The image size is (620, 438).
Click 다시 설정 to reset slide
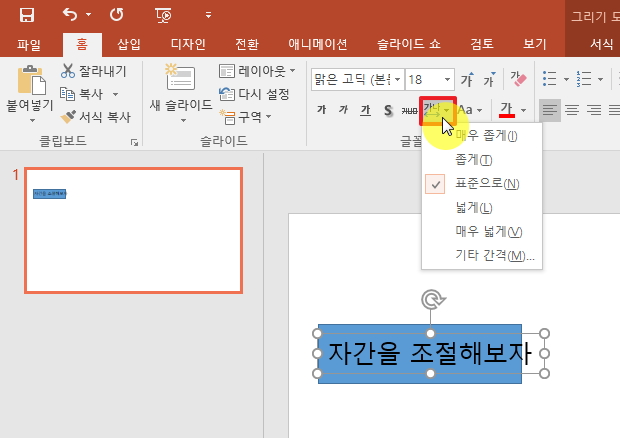pos(254,94)
